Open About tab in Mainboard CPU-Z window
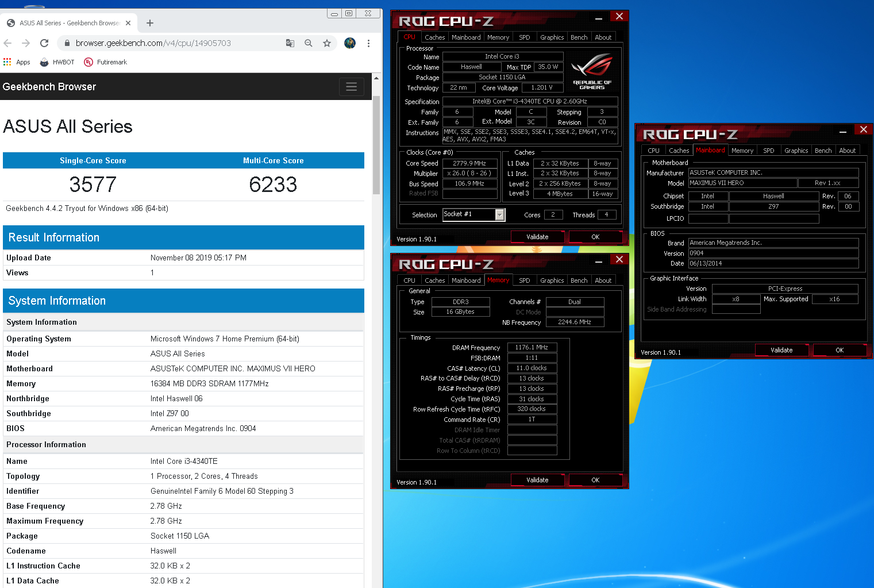This screenshot has width=874, height=588. [x=848, y=151]
